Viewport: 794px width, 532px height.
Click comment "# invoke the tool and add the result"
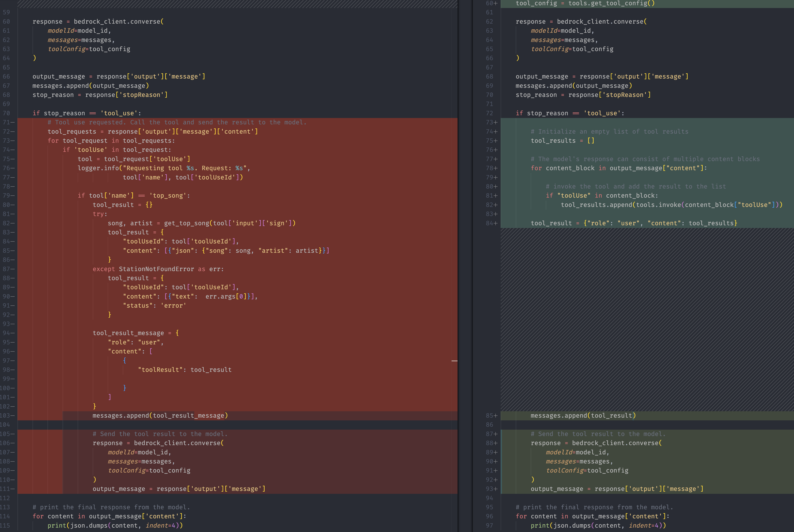pyautogui.click(x=636, y=187)
